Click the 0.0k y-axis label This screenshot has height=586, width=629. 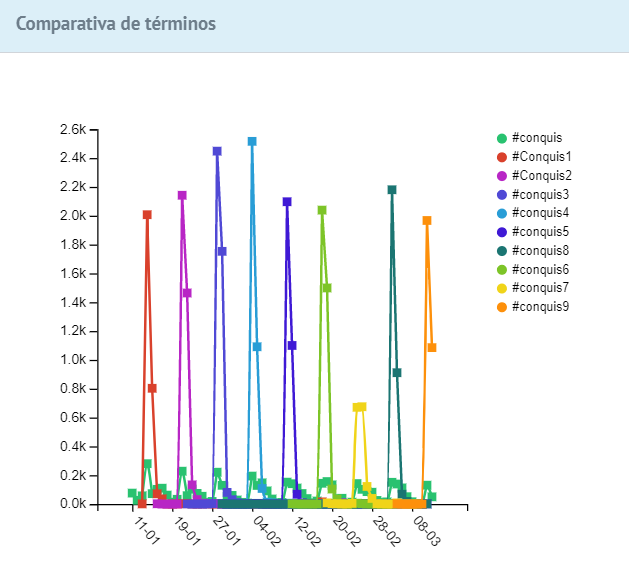(73, 504)
